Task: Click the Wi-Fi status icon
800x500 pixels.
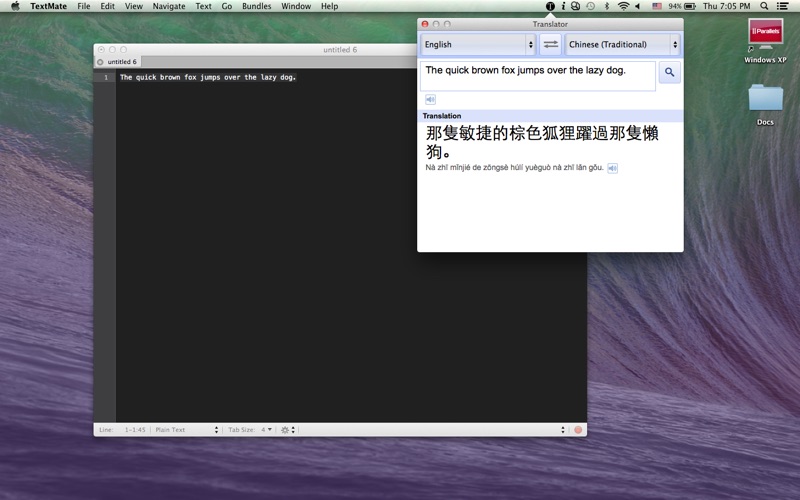Action: click(x=623, y=6)
